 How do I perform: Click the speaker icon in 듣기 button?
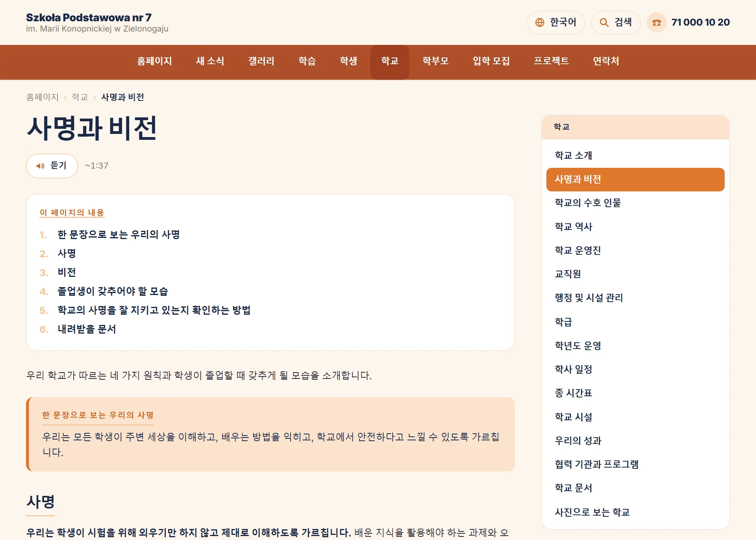coord(40,166)
